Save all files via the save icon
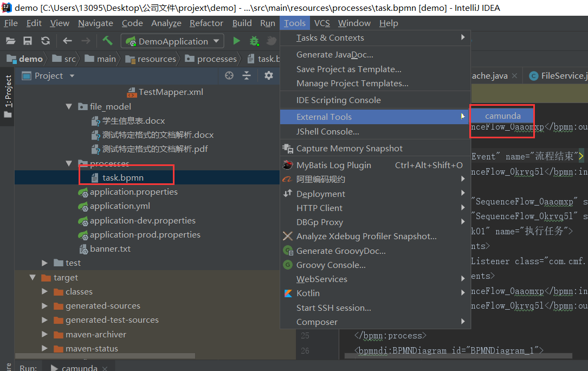Image resolution: width=588 pixels, height=371 pixels. [x=27, y=41]
